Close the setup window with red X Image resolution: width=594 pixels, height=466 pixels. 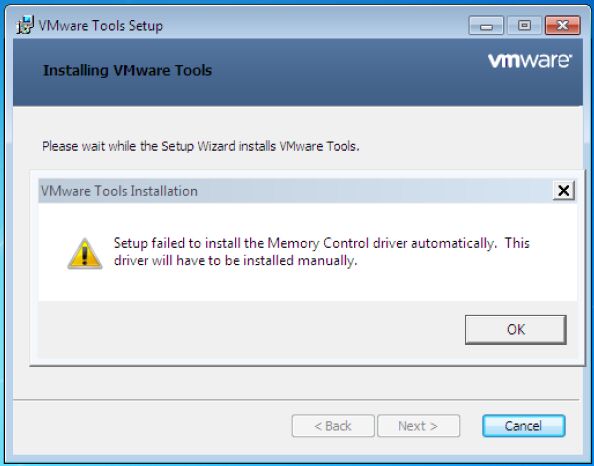point(563,25)
